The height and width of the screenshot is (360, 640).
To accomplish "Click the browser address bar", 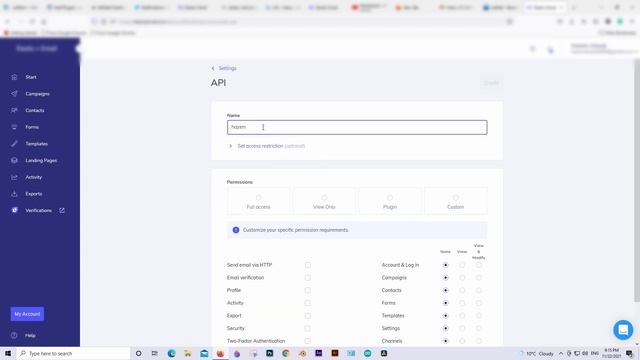I will (x=302, y=22).
